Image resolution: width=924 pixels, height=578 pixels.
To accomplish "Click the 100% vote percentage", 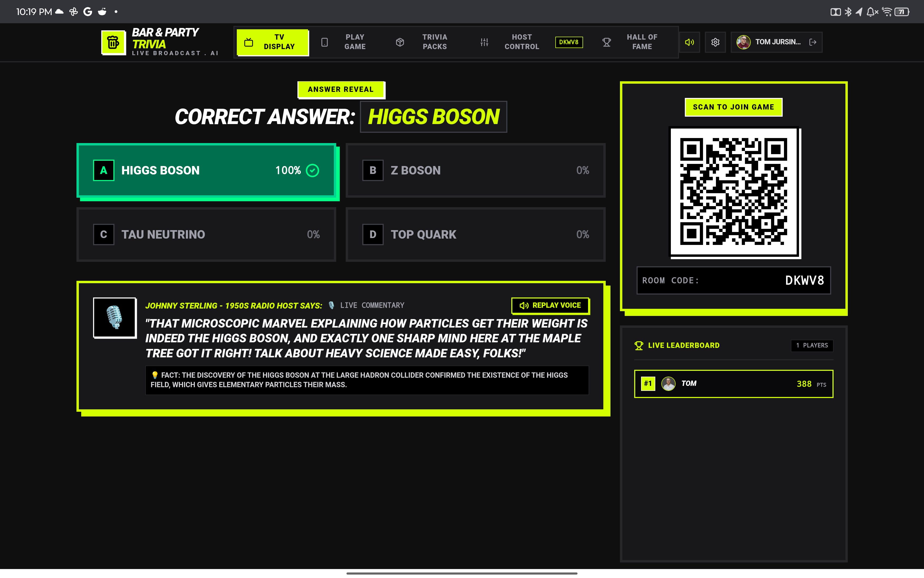I will click(288, 170).
